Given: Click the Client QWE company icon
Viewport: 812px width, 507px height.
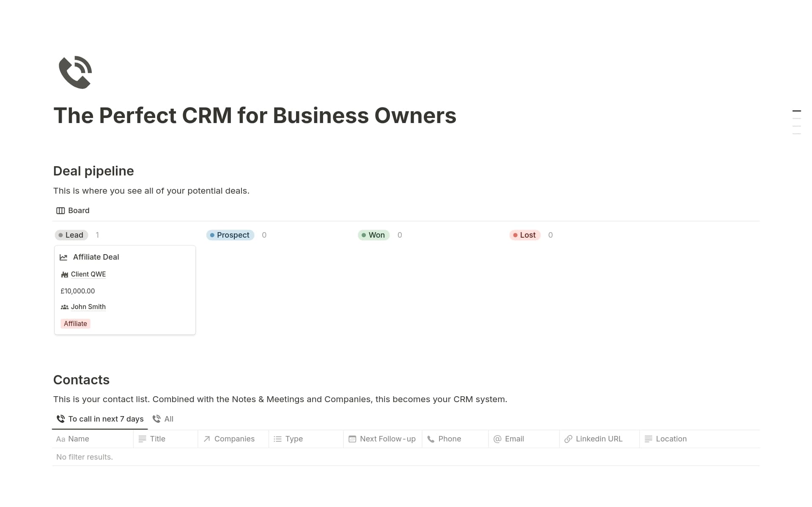Looking at the screenshot, I should coord(65,275).
